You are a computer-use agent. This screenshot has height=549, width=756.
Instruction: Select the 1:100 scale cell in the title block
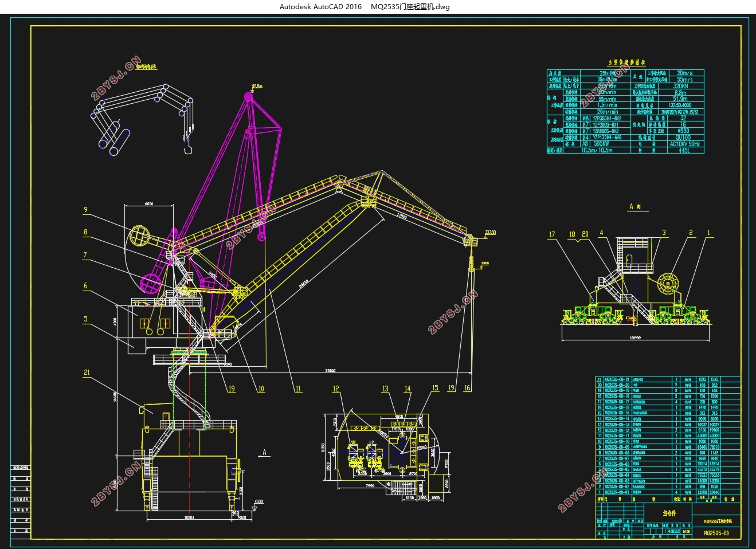pyautogui.click(x=687, y=531)
